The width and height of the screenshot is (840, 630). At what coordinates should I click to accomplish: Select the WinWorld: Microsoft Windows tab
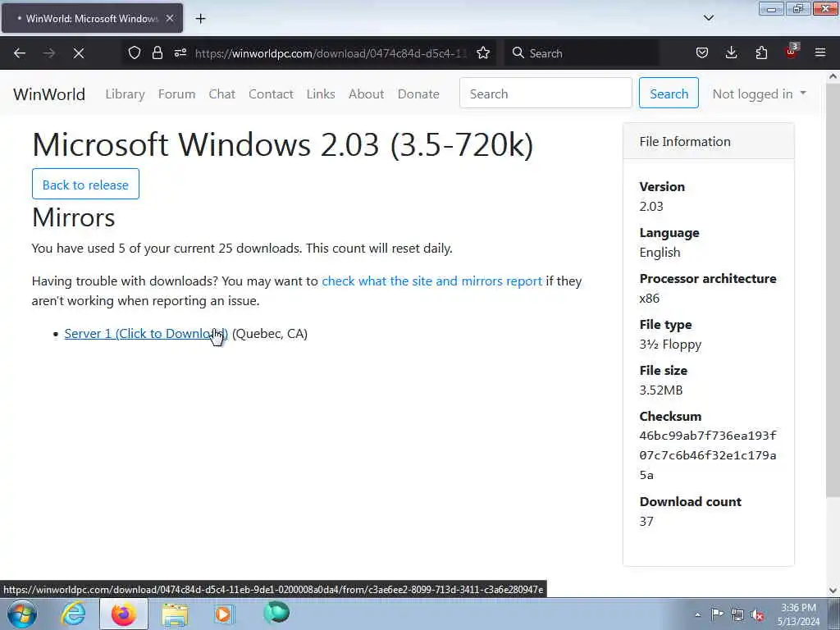click(x=92, y=19)
